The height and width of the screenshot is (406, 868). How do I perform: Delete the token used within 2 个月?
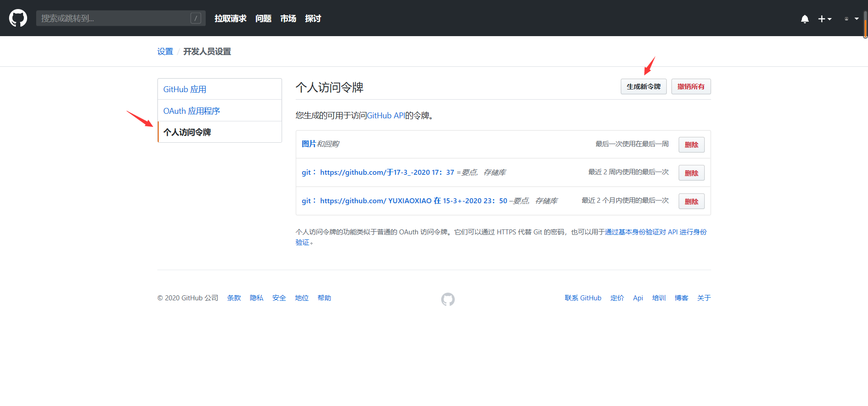[x=692, y=201]
